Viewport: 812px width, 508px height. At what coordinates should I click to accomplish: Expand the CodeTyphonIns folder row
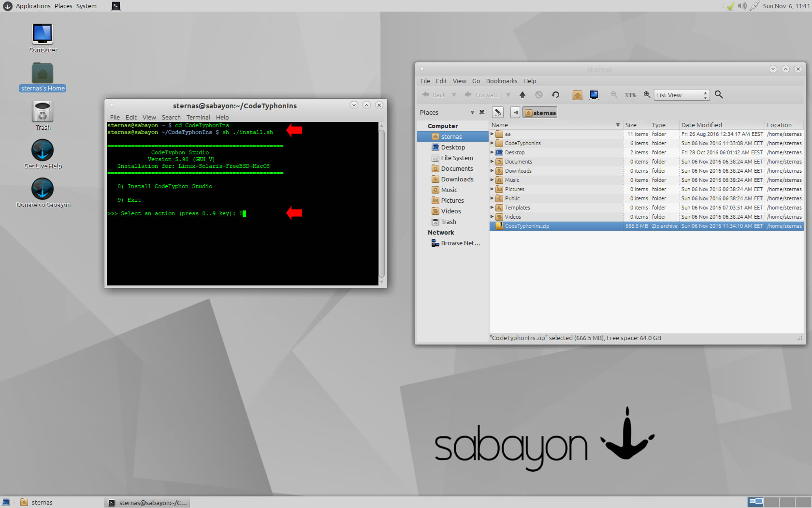point(492,143)
